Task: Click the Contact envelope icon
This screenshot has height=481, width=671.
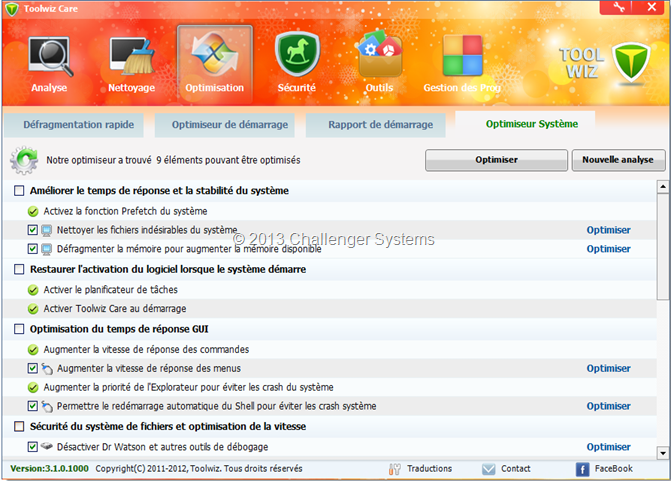Action: (x=488, y=469)
